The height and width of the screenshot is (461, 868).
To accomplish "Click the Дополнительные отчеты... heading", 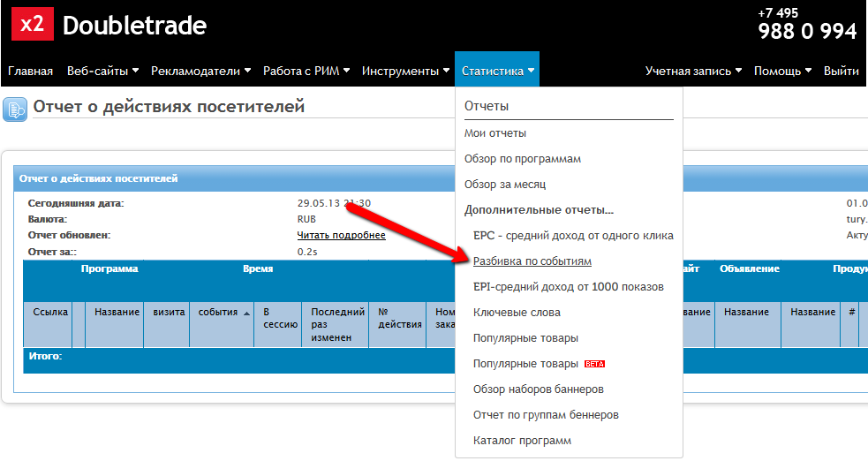I will click(539, 210).
